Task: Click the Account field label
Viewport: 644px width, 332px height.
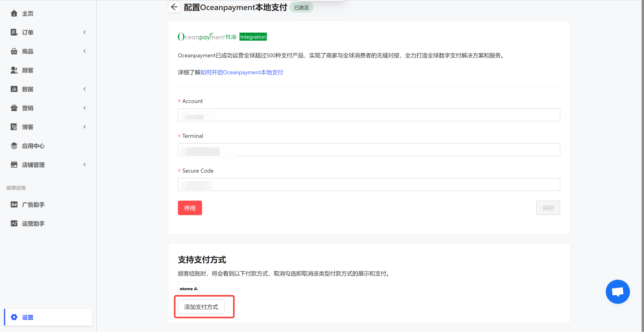Action: (192, 101)
